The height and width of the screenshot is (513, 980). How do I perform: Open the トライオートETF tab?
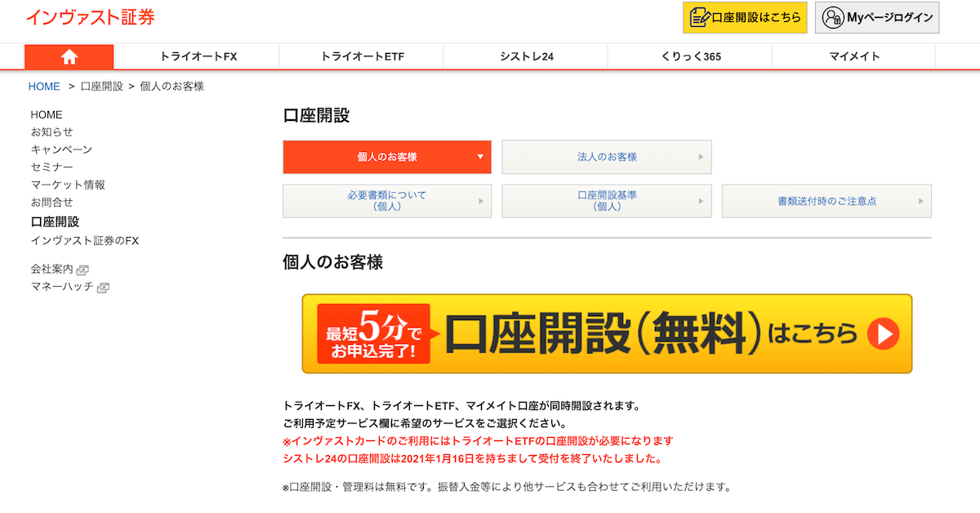tap(362, 56)
